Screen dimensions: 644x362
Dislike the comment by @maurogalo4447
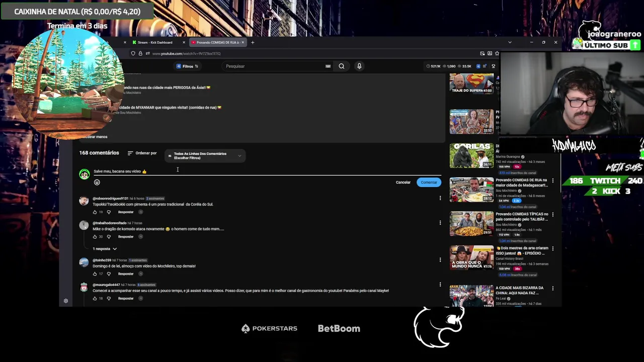(x=109, y=299)
